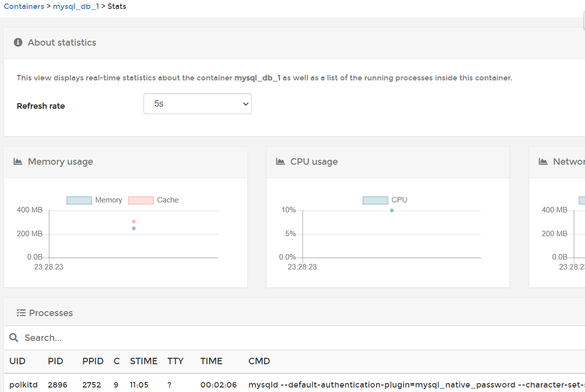
Task: Click the CPU legend label
Action: (399, 200)
